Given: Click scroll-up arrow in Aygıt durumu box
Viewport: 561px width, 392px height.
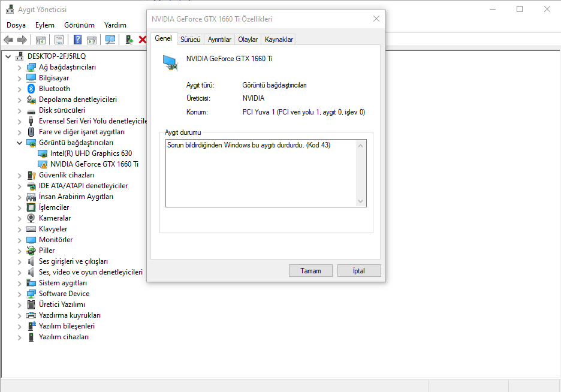Looking at the screenshot, I should [x=360, y=146].
